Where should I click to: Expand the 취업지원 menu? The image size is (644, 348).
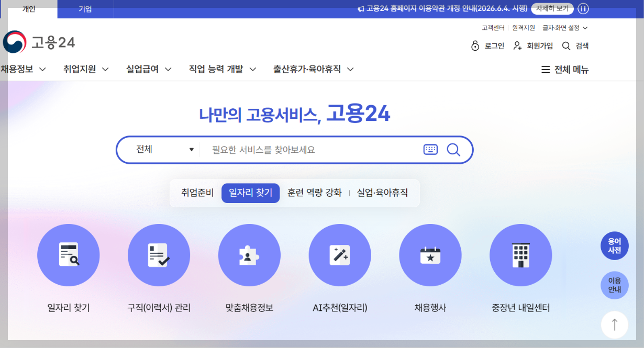86,69
